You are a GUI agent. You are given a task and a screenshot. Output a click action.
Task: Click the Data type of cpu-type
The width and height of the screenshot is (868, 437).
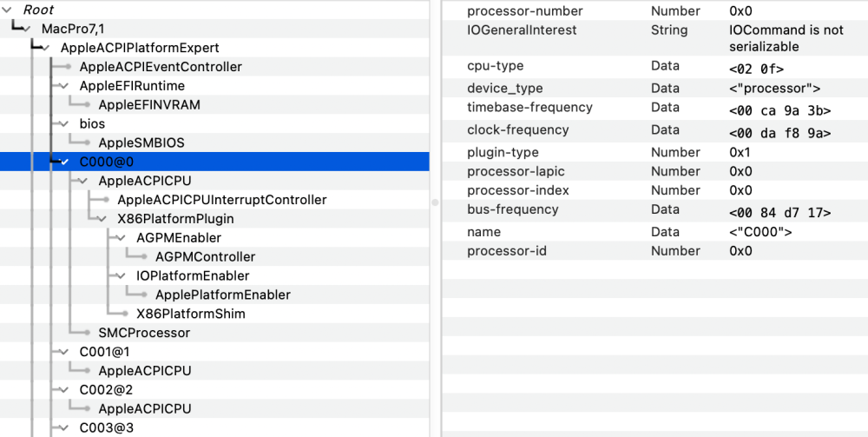click(x=665, y=66)
